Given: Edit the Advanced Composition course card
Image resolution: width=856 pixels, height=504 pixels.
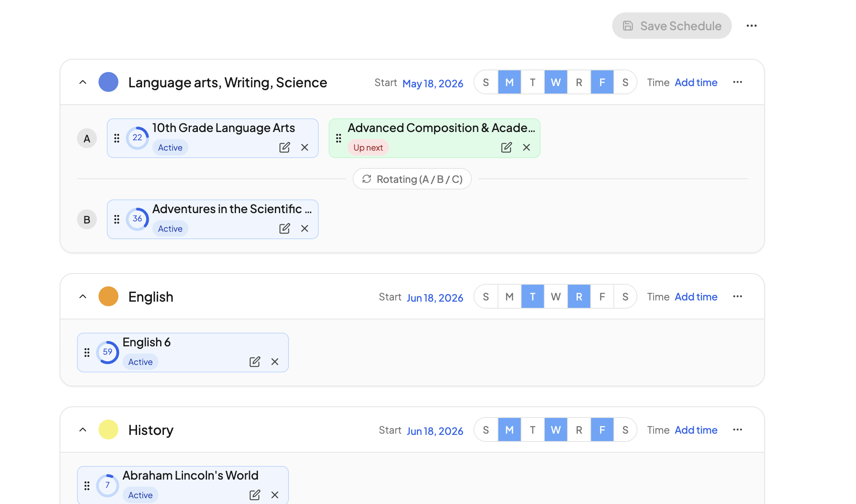Looking at the screenshot, I should click(x=506, y=147).
